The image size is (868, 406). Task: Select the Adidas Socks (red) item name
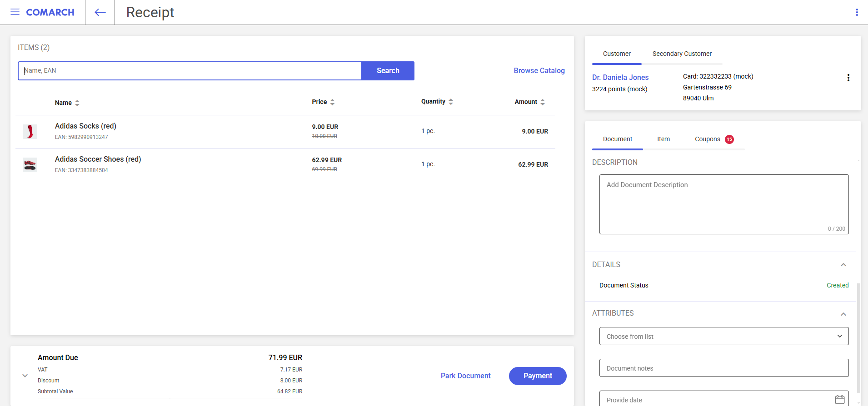tap(85, 126)
